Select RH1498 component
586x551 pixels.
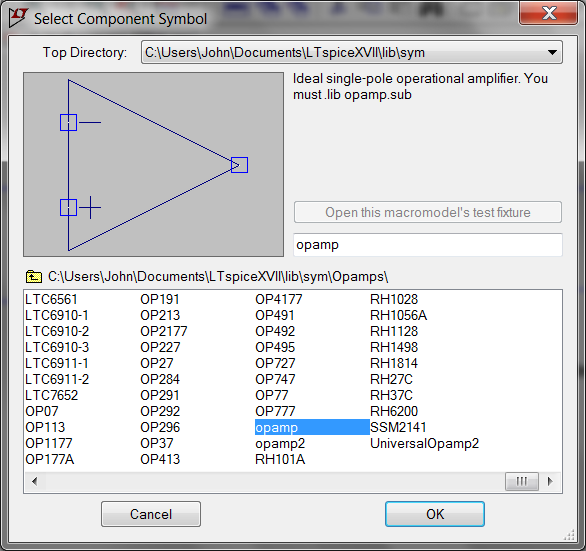click(394, 348)
